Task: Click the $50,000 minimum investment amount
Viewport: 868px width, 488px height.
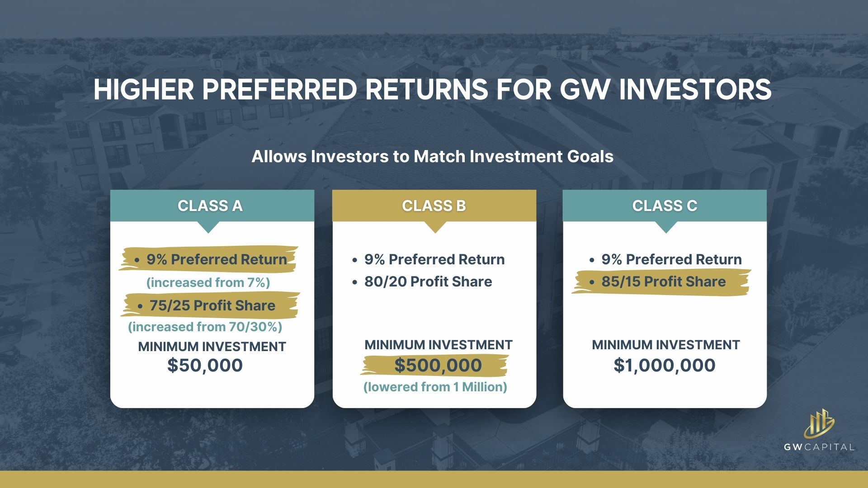Action: [205, 365]
